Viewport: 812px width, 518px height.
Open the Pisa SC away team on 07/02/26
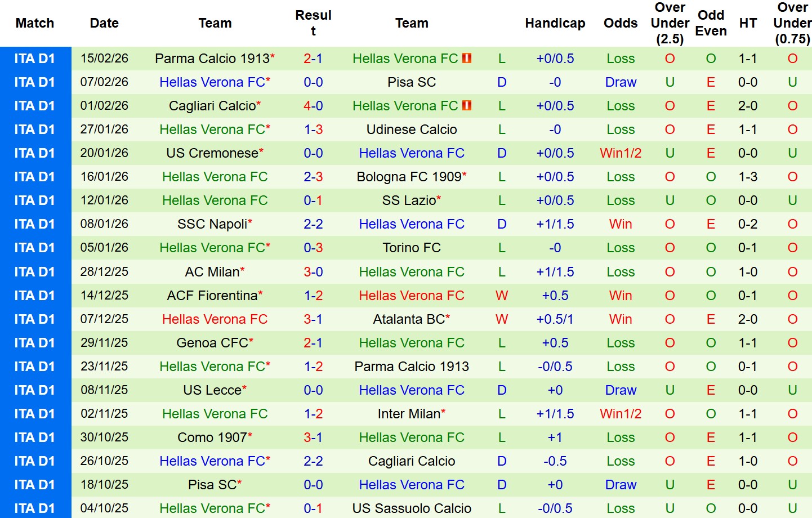coord(412,82)
